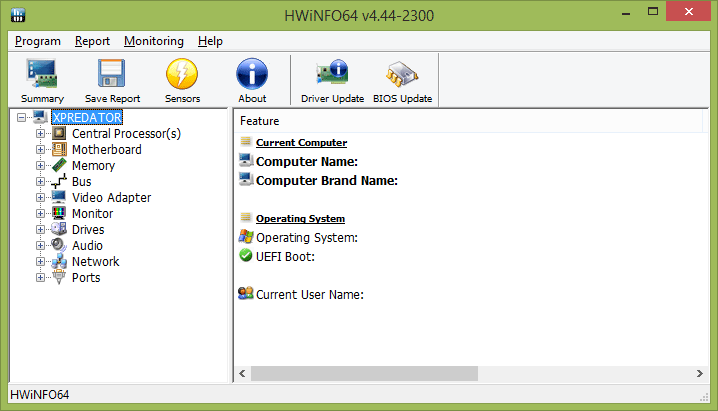The height and width of the screenshot is (411, 718).
Task: Select the XPREDATOR tree label
Action: (x=87, y=118)
